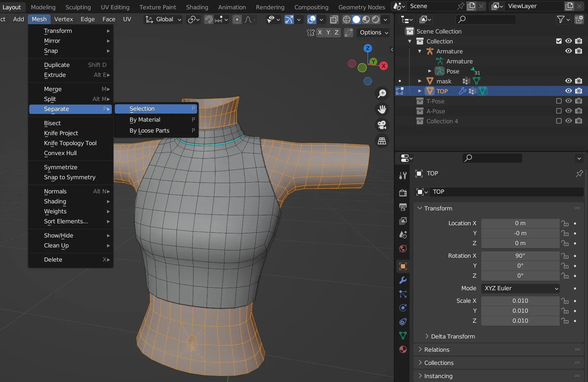Open the Modifiers wrench tab

[403, 280]
